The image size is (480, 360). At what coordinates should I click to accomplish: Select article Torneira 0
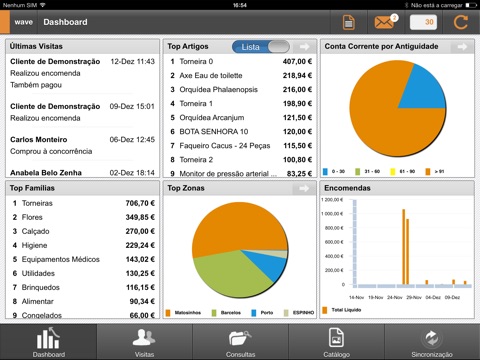[x=240, y=62]
